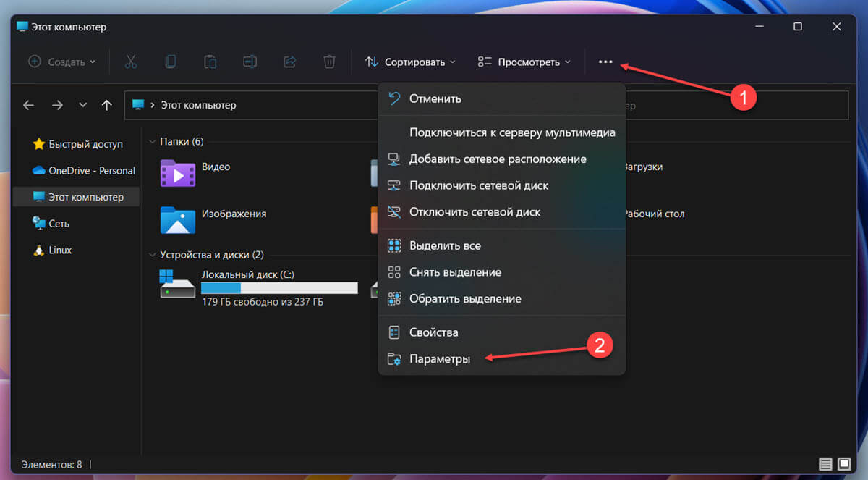This screenshot has width=868, height=480.
Task: Switch to details view icon in status bar
Action: pos(825,463)
